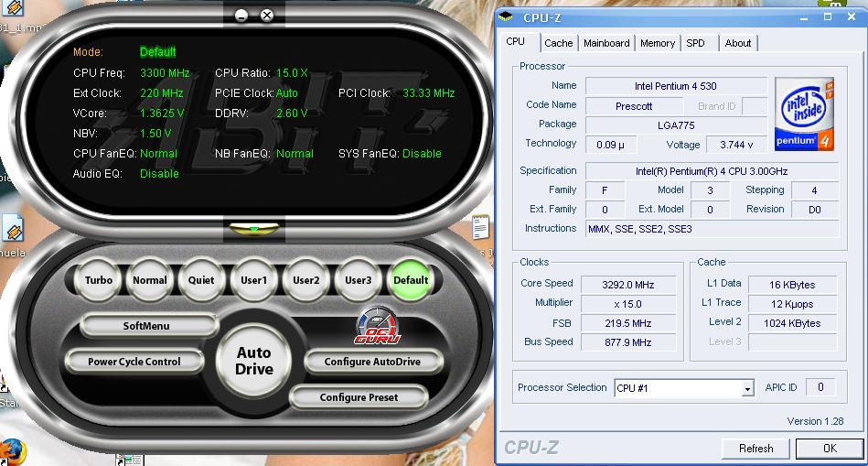The height and width of the screenshot is (466, 868).
Task: Click the Prescott code name value
Action: pyautogui.click(x=634, y=106)
